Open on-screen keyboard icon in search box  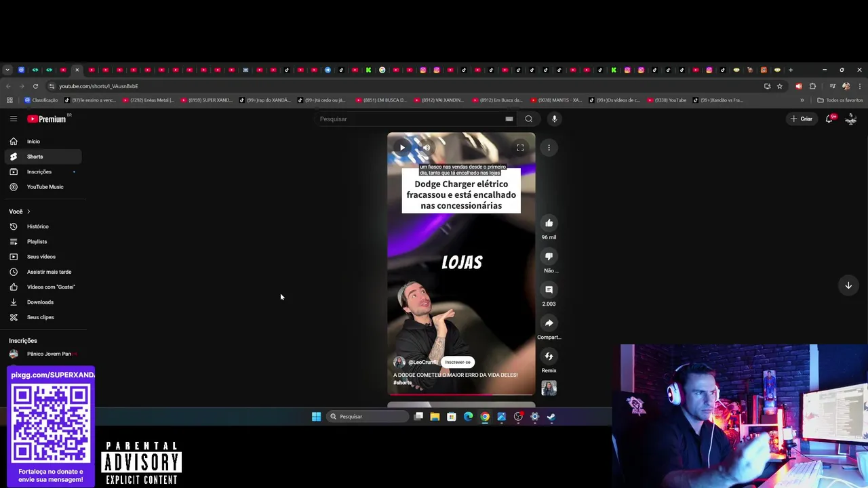pyautogui.click(x=509, y=119)
